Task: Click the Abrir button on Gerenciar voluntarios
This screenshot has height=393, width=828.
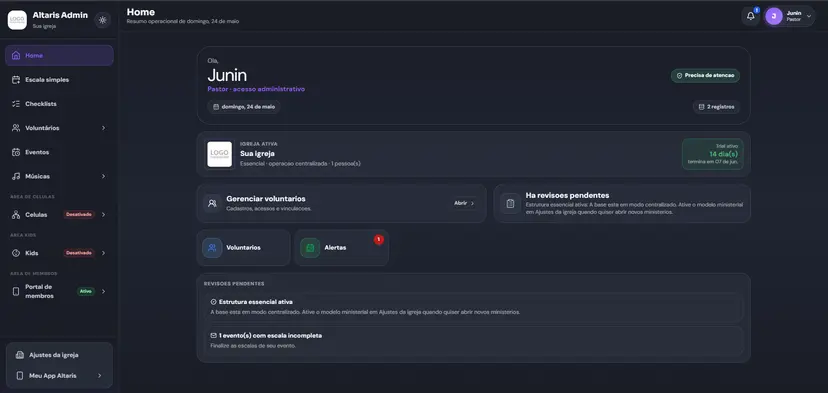Action: pos(464,203)
